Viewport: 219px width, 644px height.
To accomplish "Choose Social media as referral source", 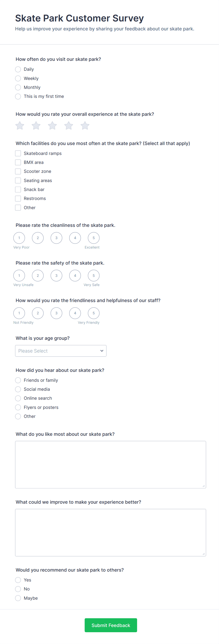I will (x=18, y=389).
